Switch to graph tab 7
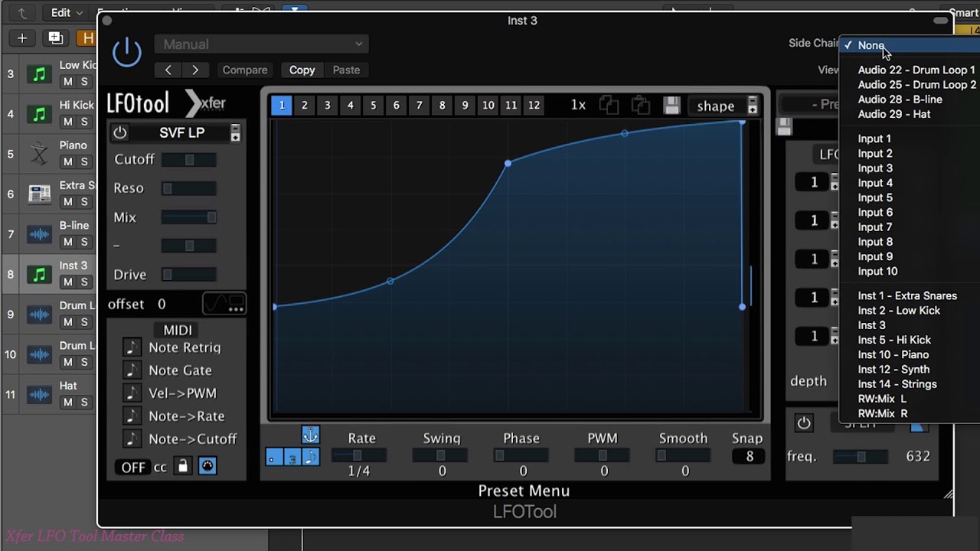The width and height of the screenshot is (980, 551). pos(419,106)
